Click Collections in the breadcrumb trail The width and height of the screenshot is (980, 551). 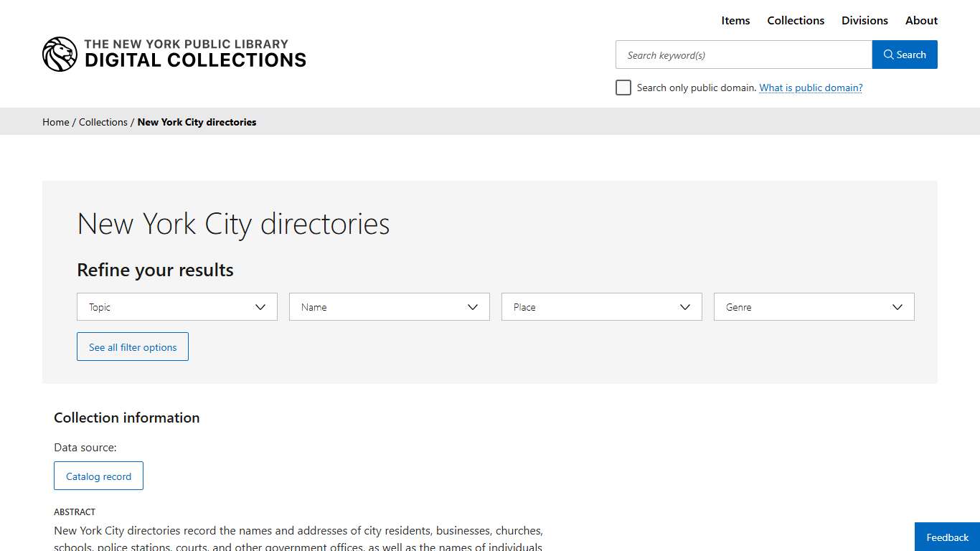103,122
